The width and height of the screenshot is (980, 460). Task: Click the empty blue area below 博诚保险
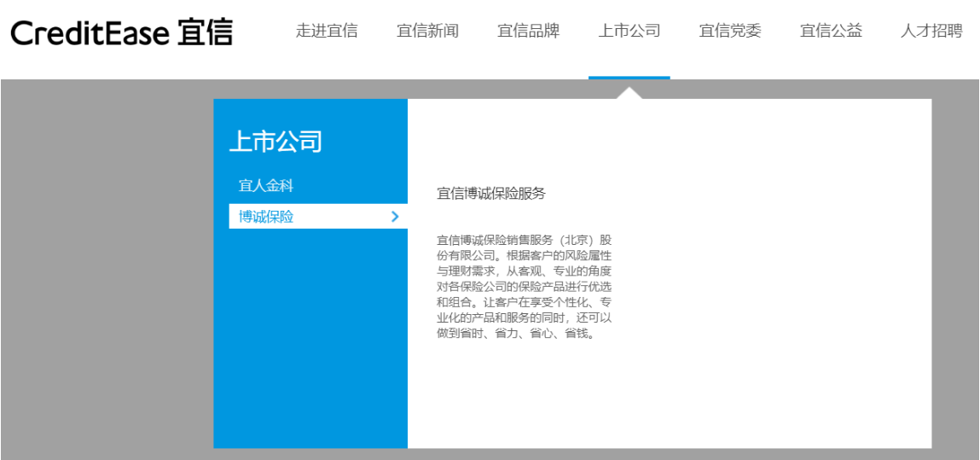click(310, 341)
